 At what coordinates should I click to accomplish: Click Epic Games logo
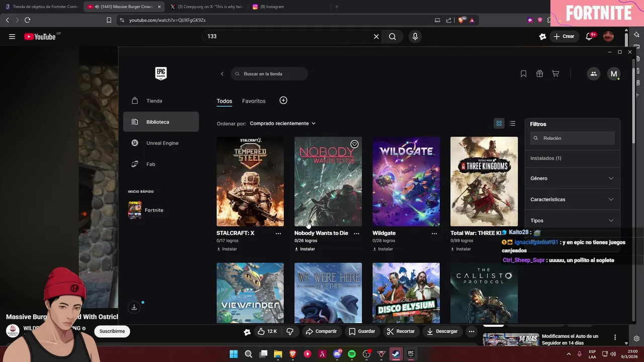160,73
